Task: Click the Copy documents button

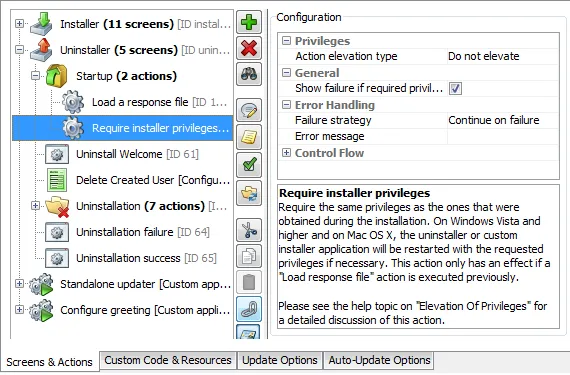Action: click(249, 256)
